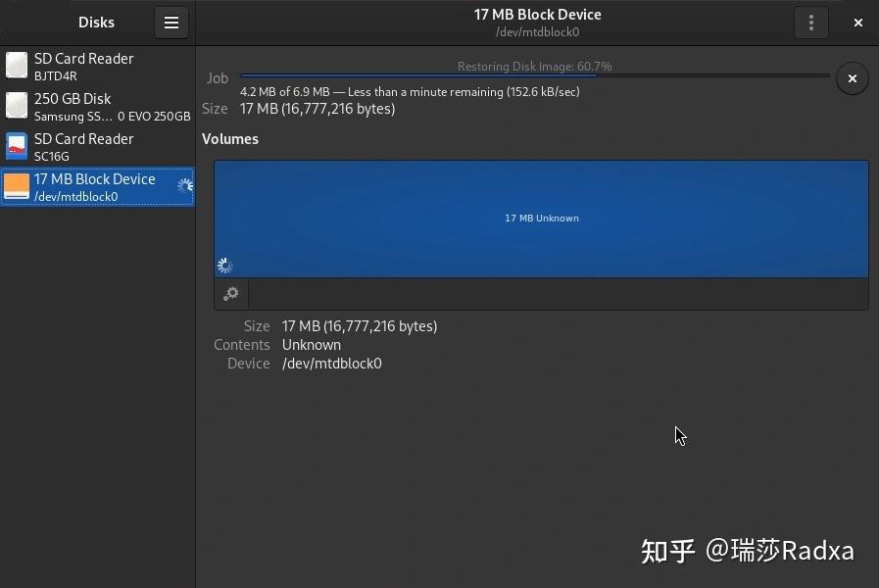Click the 'Disks' sidebar title
Screen dimensions: 879x588
96,23
